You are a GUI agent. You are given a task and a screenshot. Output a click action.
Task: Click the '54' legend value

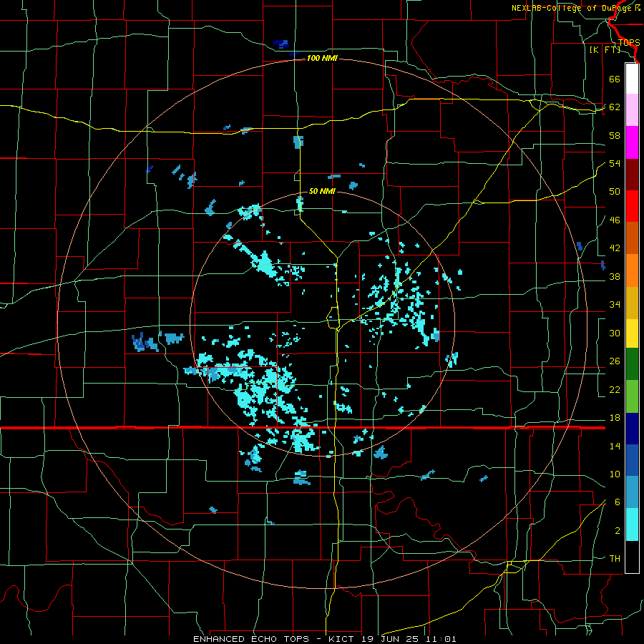tap(615, 163)
